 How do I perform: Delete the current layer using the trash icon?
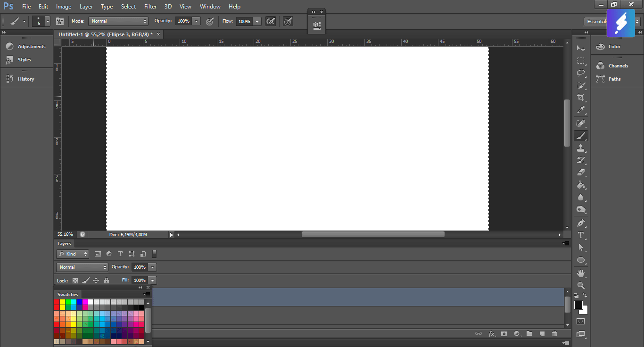(554, 333)
